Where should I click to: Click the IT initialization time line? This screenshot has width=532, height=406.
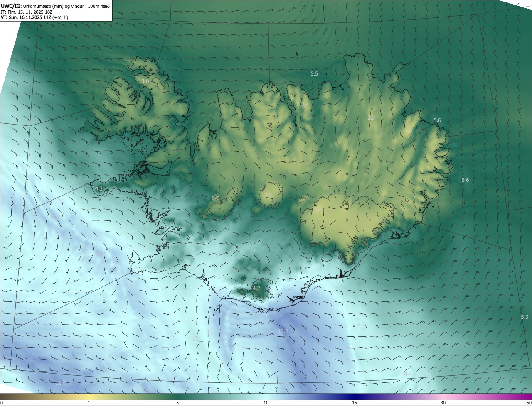pos(27,12)
